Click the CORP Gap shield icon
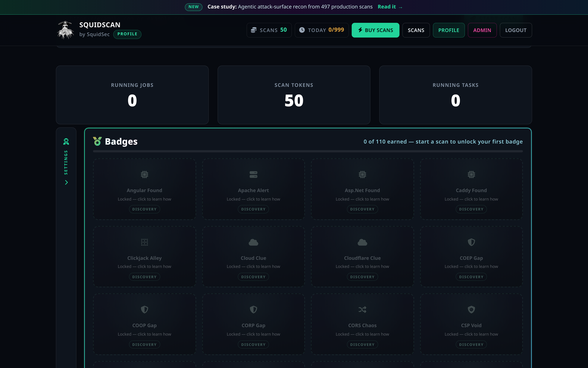This screenshot has width=588, height=368. point(253,310)
